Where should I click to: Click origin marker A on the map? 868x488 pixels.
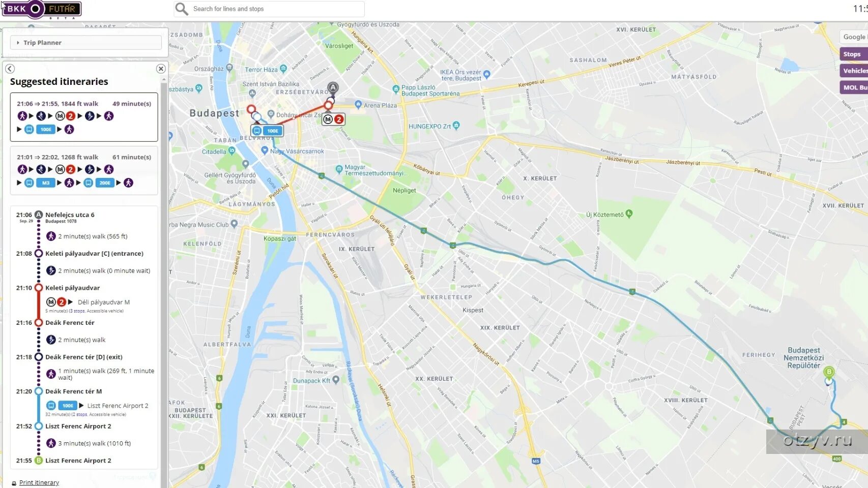coord(333,88)
